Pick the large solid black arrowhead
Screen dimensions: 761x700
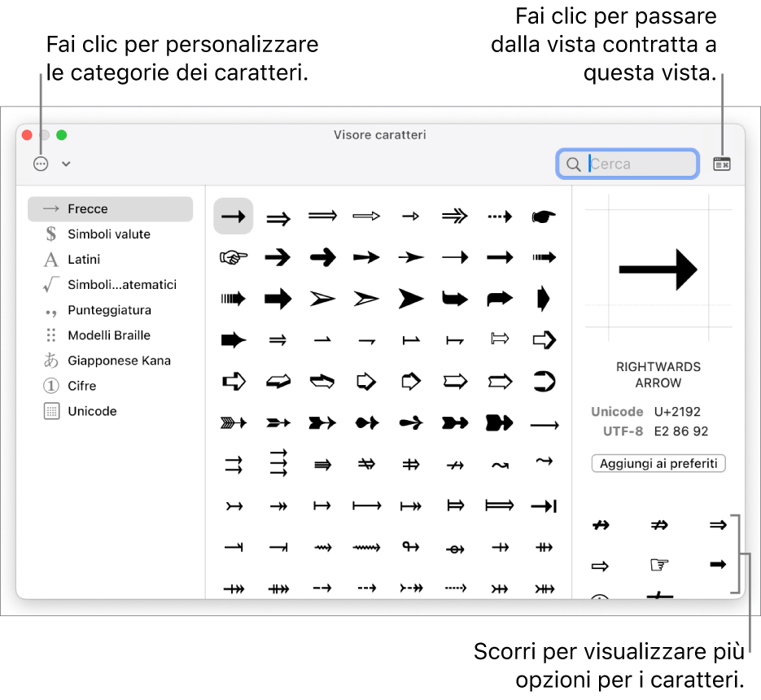(411, 299)
